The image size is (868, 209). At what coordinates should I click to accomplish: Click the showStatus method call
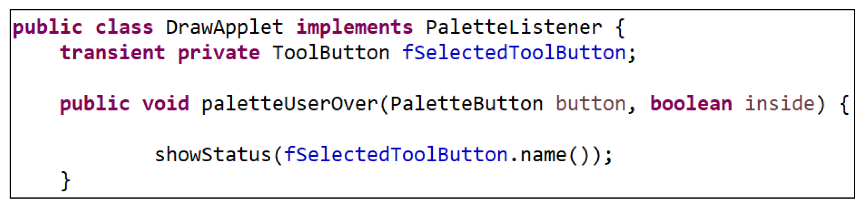click(213, 155)
